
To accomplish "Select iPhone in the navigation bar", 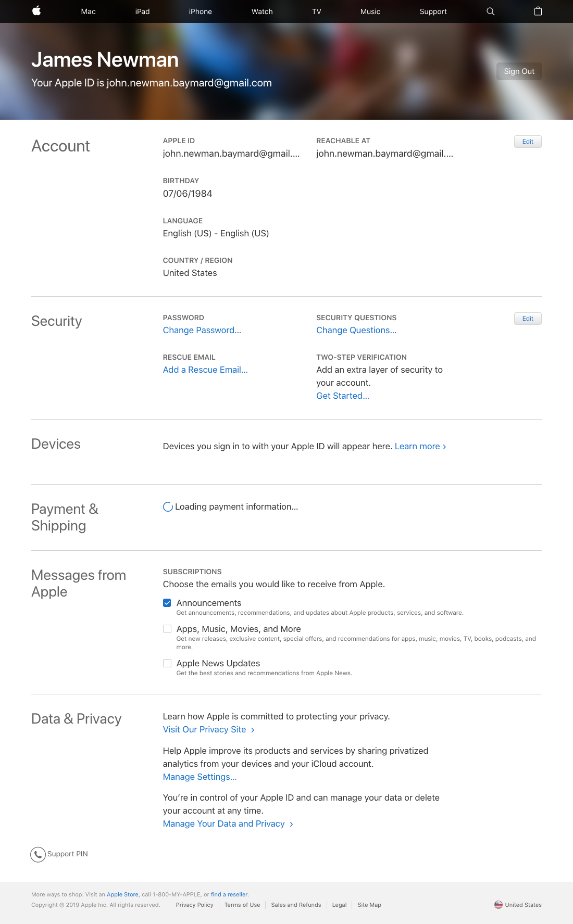I will pyautogui.click(x=200, y=11).
